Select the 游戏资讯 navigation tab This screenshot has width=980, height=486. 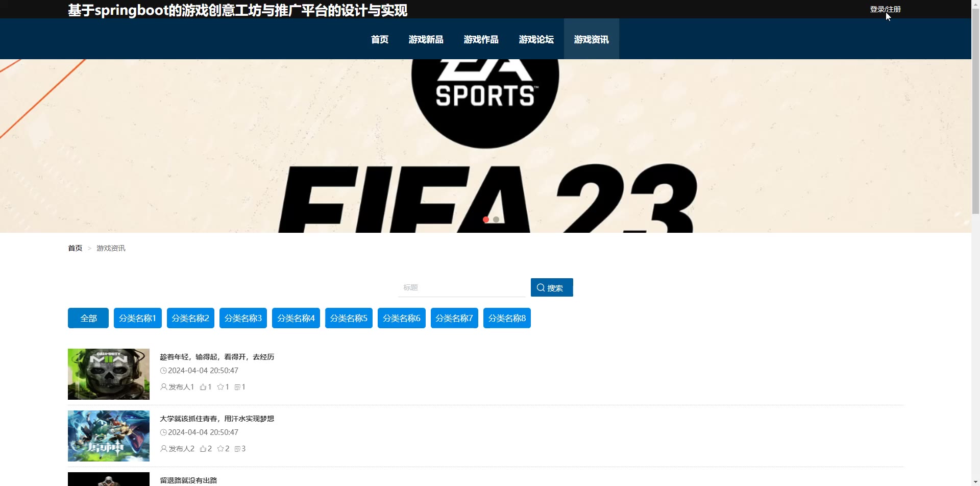(x=592, y=39)
